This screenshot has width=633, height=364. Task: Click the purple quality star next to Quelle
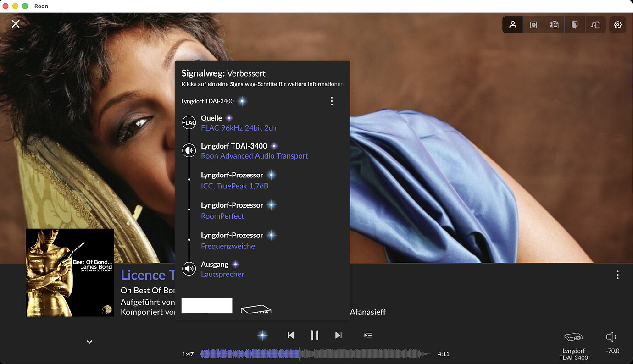(x=229, y=118)
